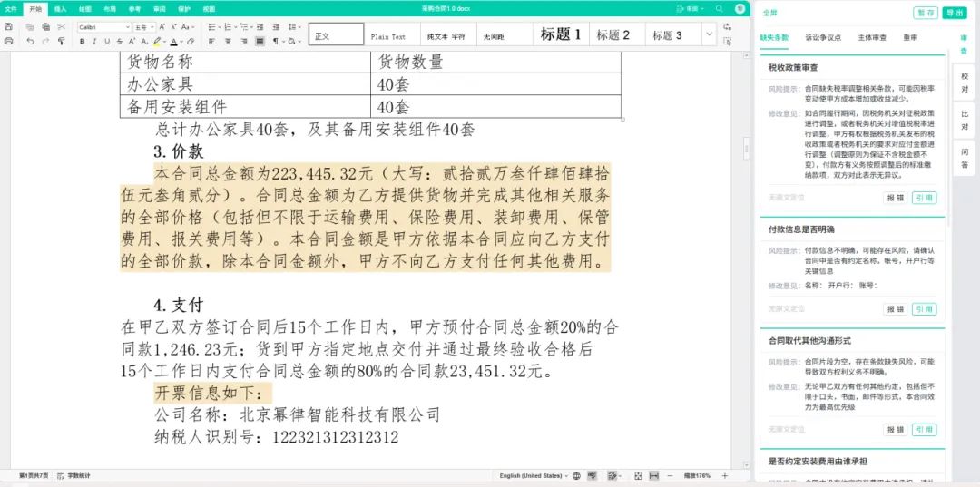Expand the styles gallery chevron
Viewport: 980px width, 487px height.
(x=710, y=34)
